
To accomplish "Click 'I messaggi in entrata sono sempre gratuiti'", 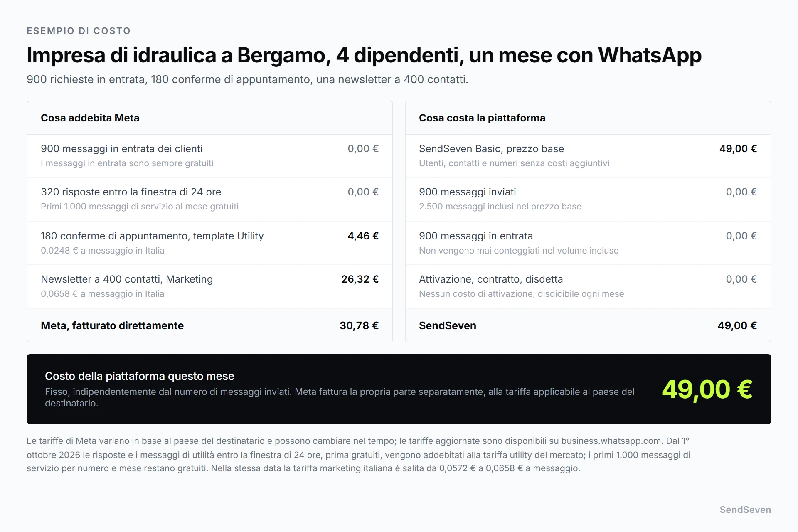I will coord(127,163).
